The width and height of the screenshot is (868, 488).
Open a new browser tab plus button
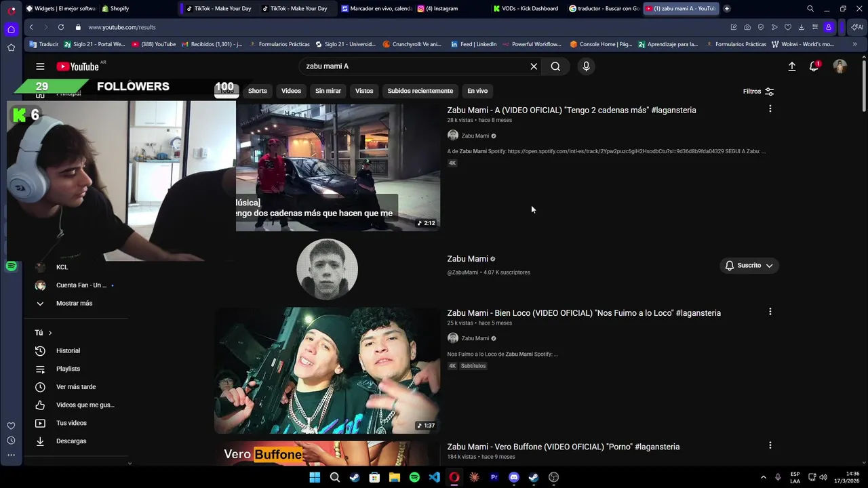pyautogui.click(x=727, y=9)
